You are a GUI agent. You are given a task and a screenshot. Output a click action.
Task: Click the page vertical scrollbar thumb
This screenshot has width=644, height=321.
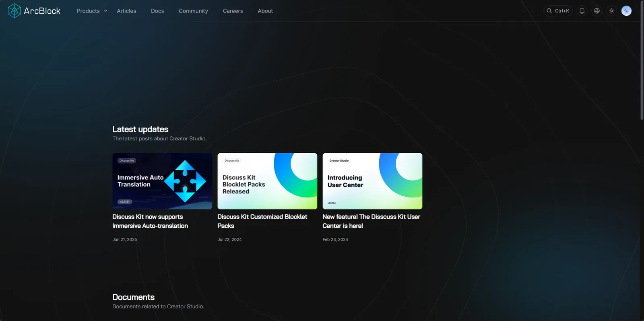[642, 60]
